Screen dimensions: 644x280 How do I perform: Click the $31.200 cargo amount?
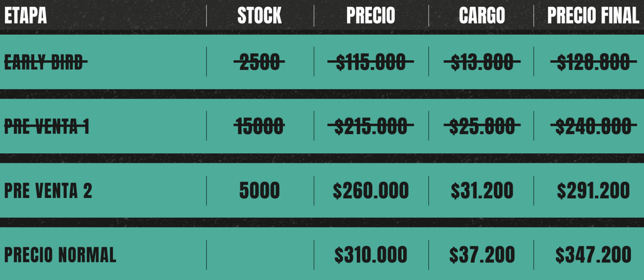tap(482, 191)
